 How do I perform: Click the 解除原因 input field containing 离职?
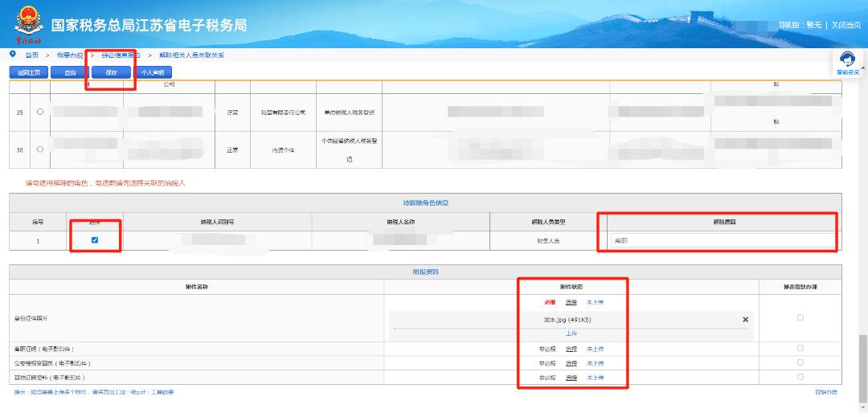(x=723, y=241)
